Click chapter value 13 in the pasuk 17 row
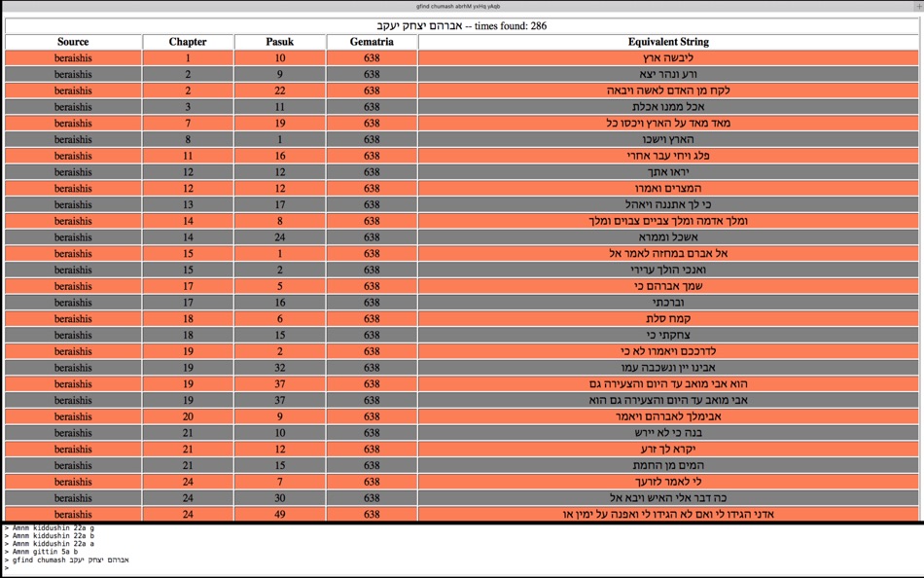Image resolution: width=924 pixels, height=578 pixels. [188, 204]
